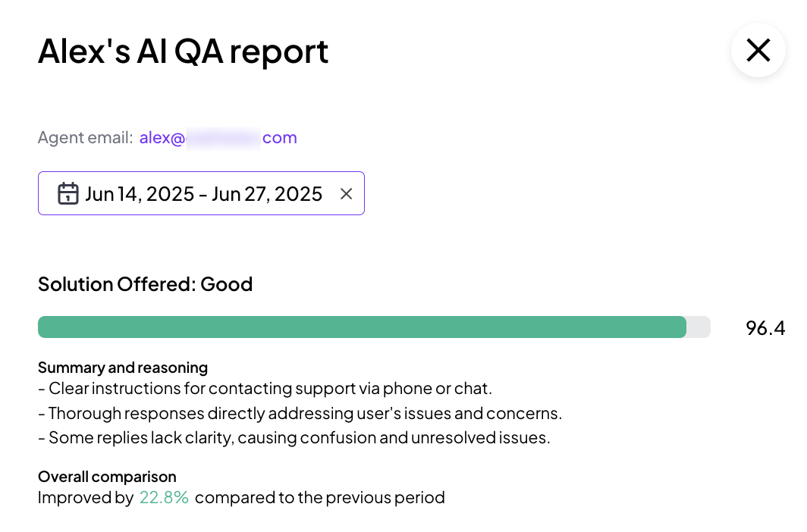
Task: Close the AI QA report panel
Action: tap(758, 50)
